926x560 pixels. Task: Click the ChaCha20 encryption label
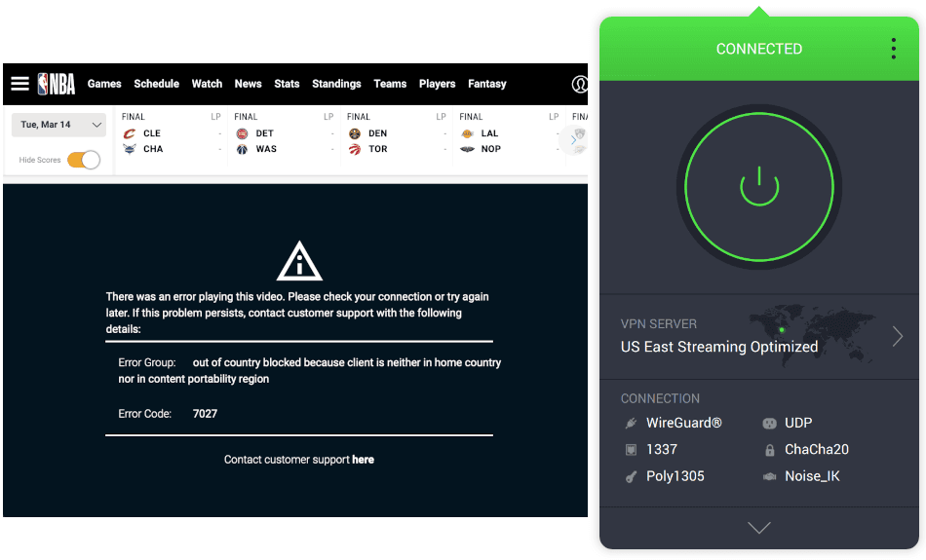tap(817, 450)
